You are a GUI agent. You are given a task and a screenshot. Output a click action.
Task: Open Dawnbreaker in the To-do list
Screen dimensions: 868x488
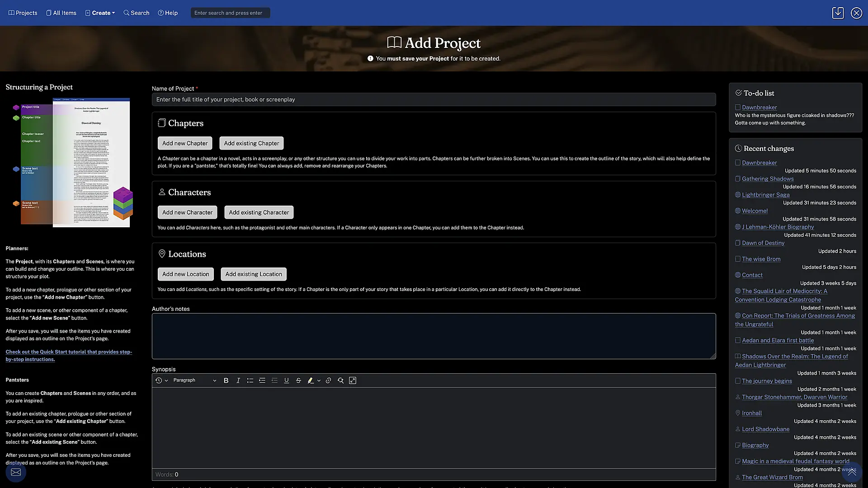759,108
